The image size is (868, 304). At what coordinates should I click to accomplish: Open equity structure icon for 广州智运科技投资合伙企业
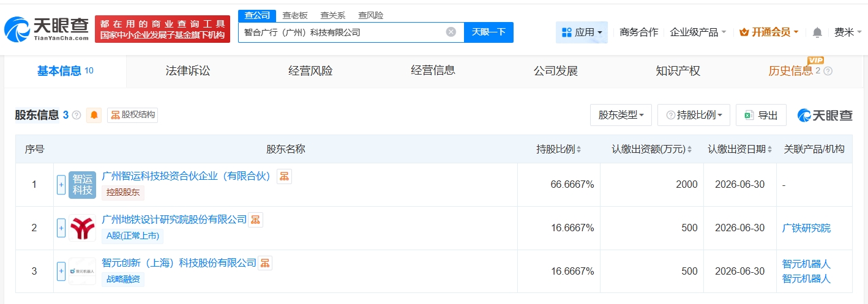click(284, 176)
